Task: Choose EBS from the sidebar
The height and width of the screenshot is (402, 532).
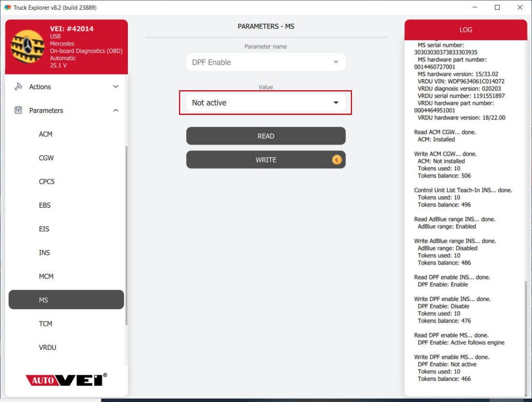Action: [x=45, y=205]
